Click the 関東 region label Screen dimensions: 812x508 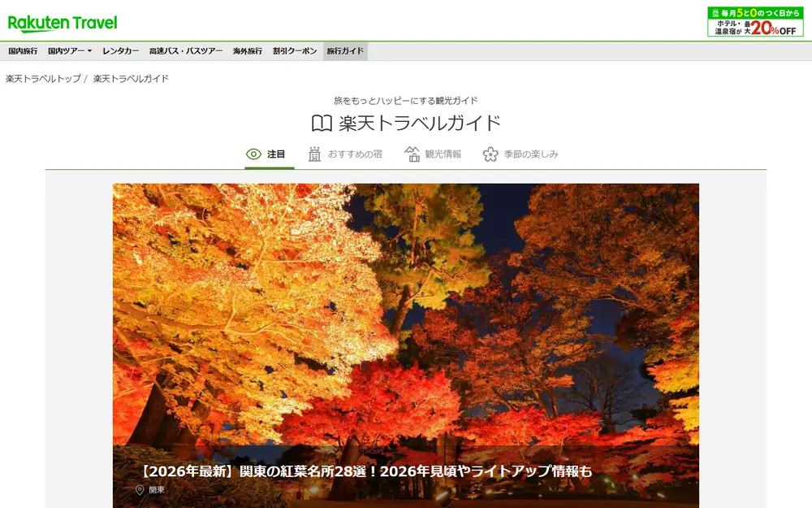pos(157,490)
